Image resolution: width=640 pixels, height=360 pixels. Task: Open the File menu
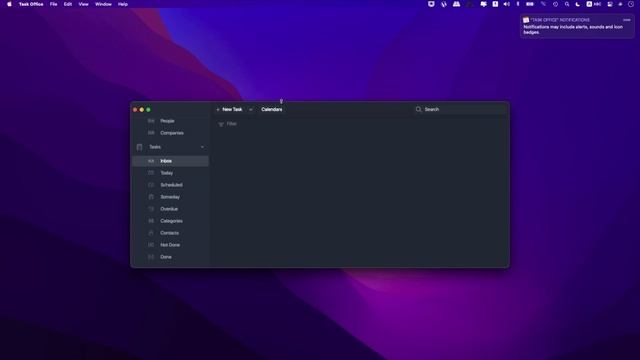[53, 4]
